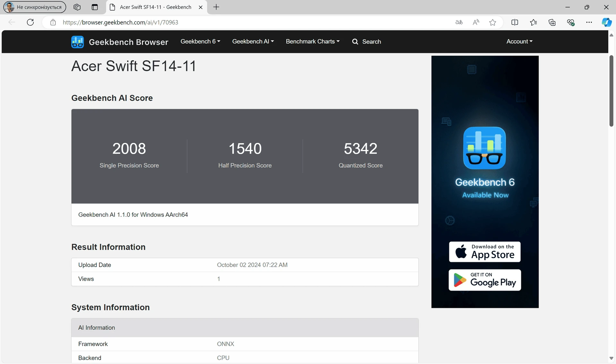
Task: Click the Geekbench 6 ad app icon
Action: click(x=484, y=148)
